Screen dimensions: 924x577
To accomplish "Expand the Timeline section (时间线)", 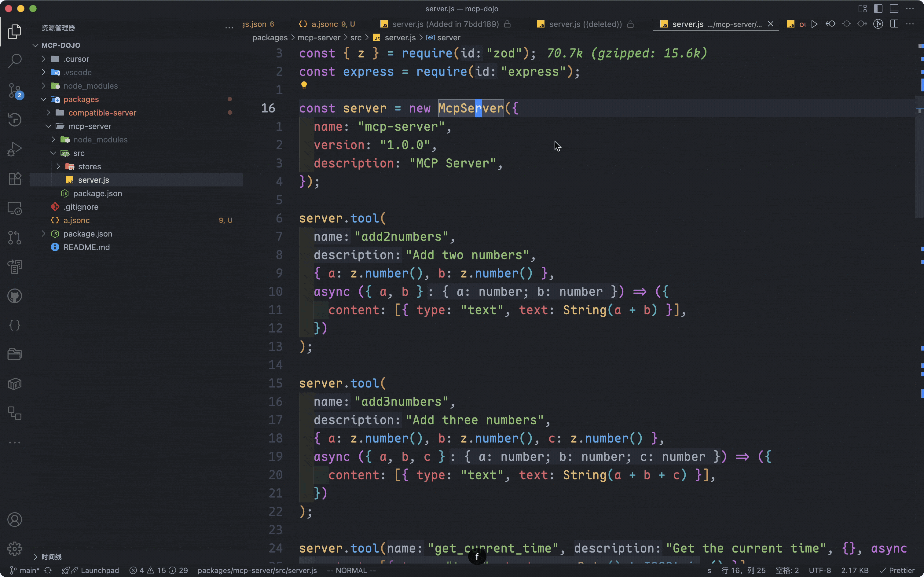I will (51, 557).
